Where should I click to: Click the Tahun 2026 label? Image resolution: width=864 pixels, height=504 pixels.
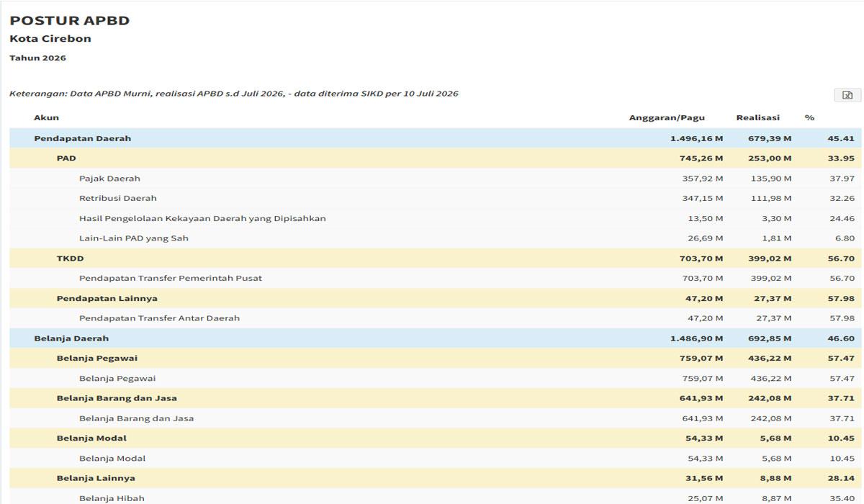coord(37,58)
